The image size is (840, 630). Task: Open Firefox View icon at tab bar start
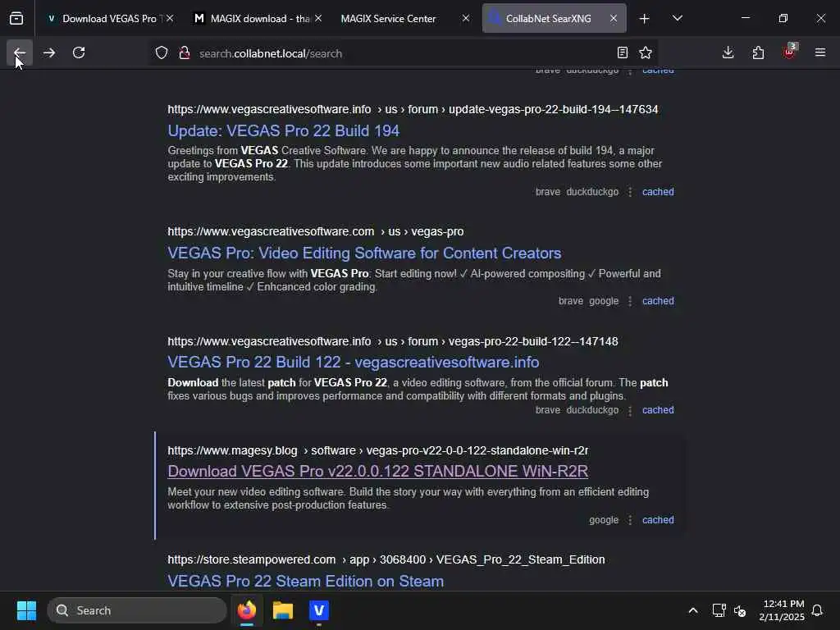click(16, 18)
